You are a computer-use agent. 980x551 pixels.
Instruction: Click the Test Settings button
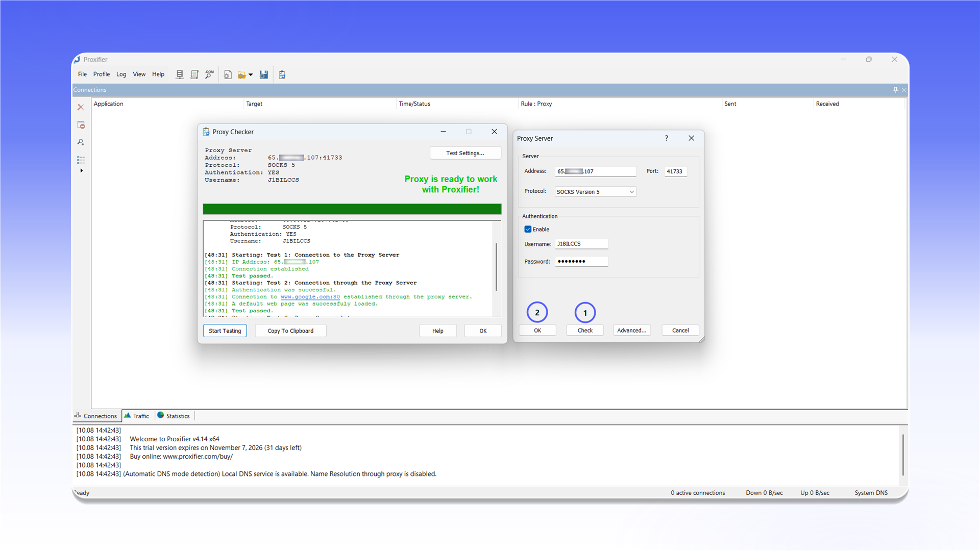(x=465, y=153)
